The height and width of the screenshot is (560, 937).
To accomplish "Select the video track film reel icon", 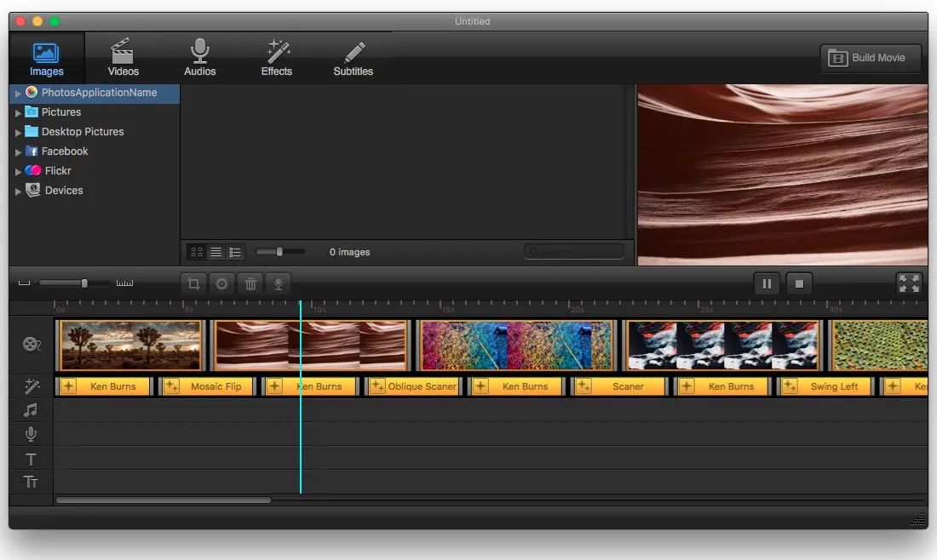I will tap(32, 345).
